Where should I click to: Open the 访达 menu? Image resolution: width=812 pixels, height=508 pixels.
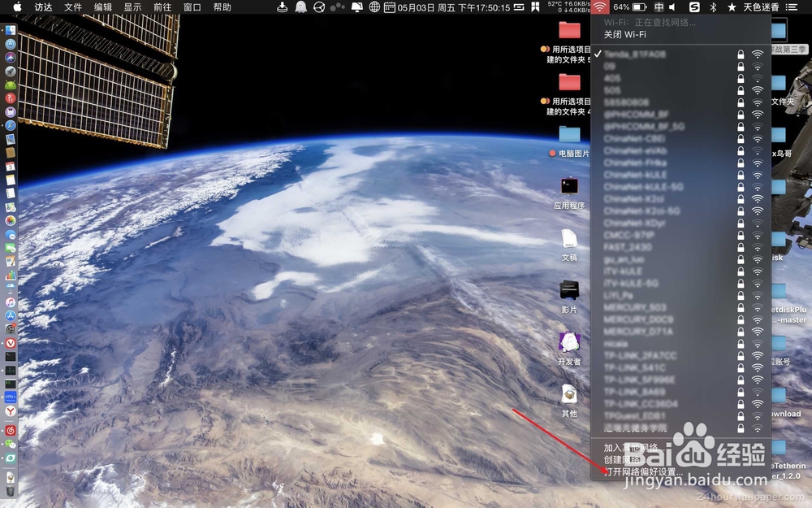point(44,7)
